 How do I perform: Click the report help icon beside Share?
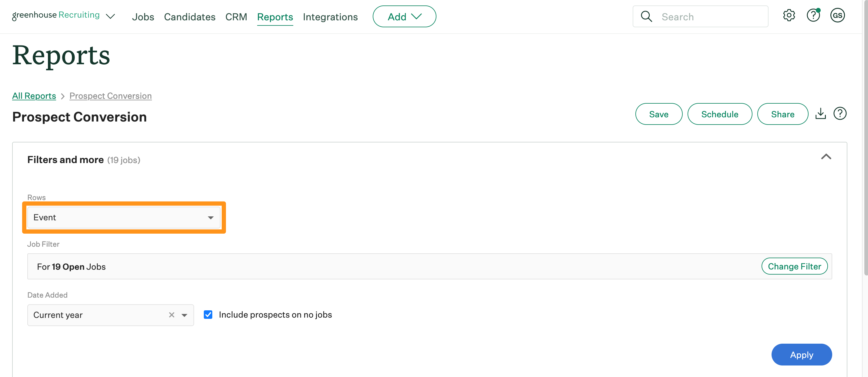pos(840,114)
